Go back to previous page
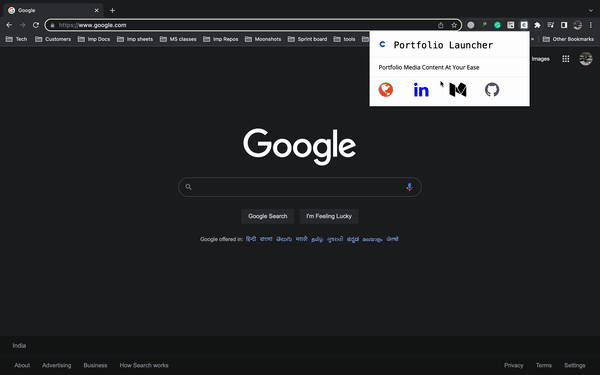 pyautogui.click(x=9, y=25)
